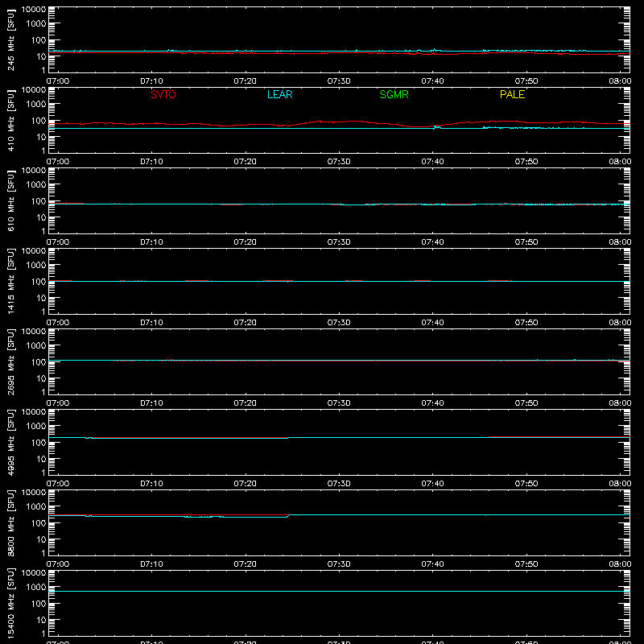Click the 1000 tick value on the 410 MHz axis
This screenshot has width=644, height=644.
(x=36, y=105)
